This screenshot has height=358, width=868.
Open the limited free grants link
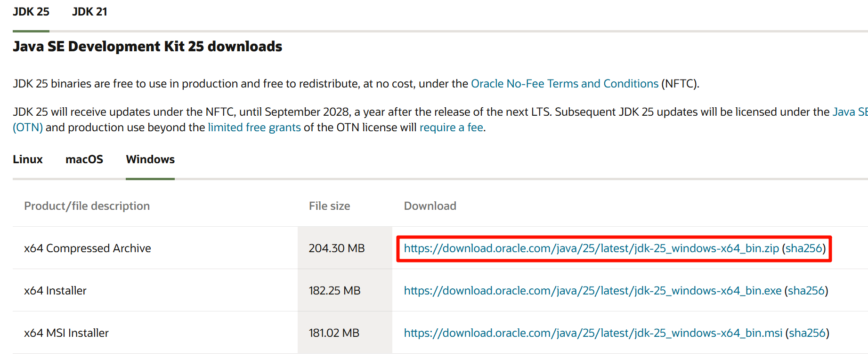[254, 127]
